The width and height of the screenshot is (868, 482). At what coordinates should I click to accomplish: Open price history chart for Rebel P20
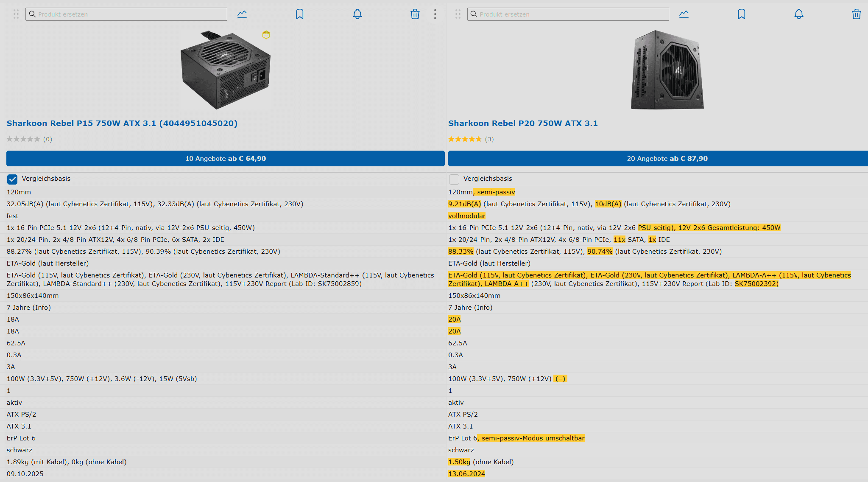point(684,14)
